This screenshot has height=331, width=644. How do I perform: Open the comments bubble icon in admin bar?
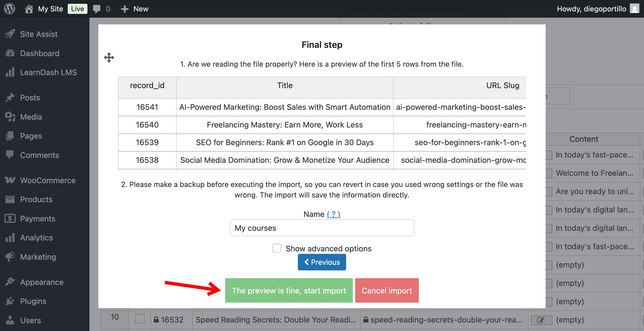pyautogui.click(x=97, y=9)
